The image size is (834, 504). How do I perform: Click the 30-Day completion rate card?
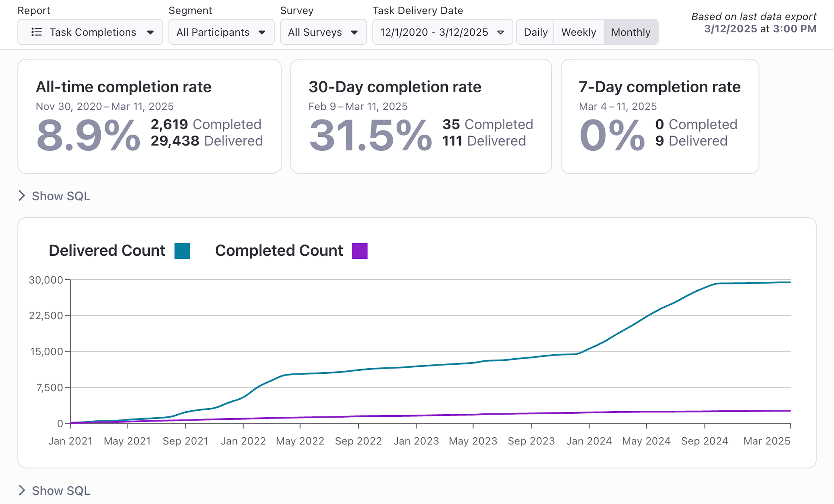tap(421, 116)
